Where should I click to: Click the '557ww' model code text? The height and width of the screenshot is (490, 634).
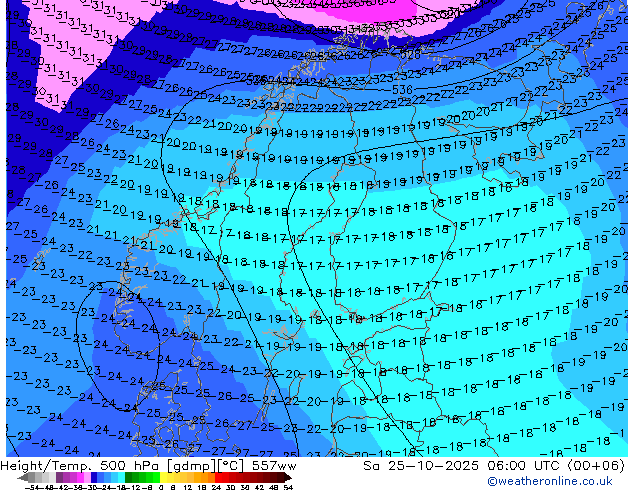tap(274, 466)
